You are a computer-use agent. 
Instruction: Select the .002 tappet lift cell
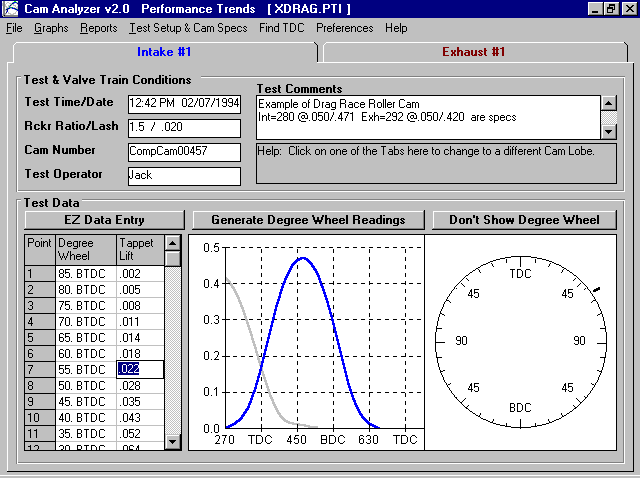point(140,273)
